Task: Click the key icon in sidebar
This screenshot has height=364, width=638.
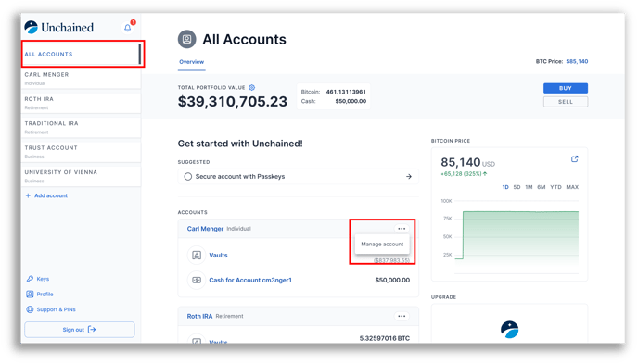Action: click(x=30, y=279)
